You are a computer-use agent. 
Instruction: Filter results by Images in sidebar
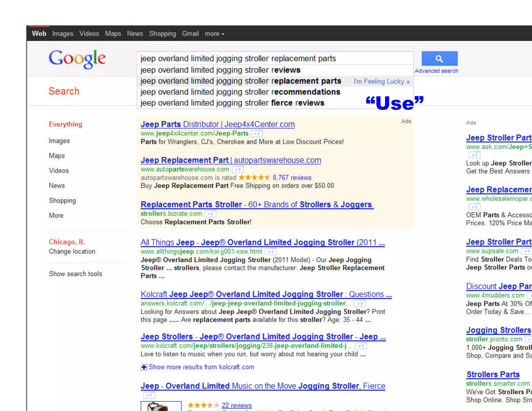59,141
